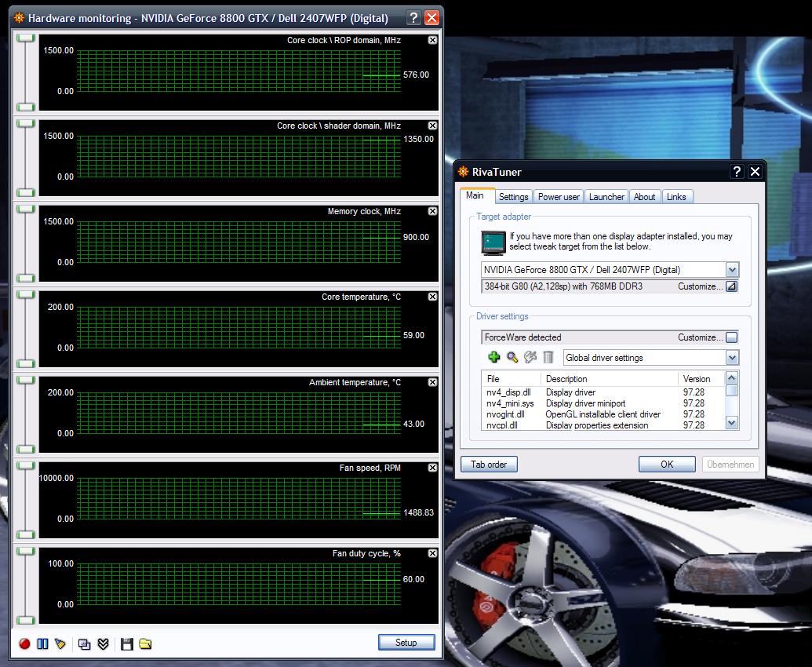Image resolution: width=812 pixels, height=667 pixels.
Task: Click the 60.00 fan duty cycle value
Action: (413, 579)
